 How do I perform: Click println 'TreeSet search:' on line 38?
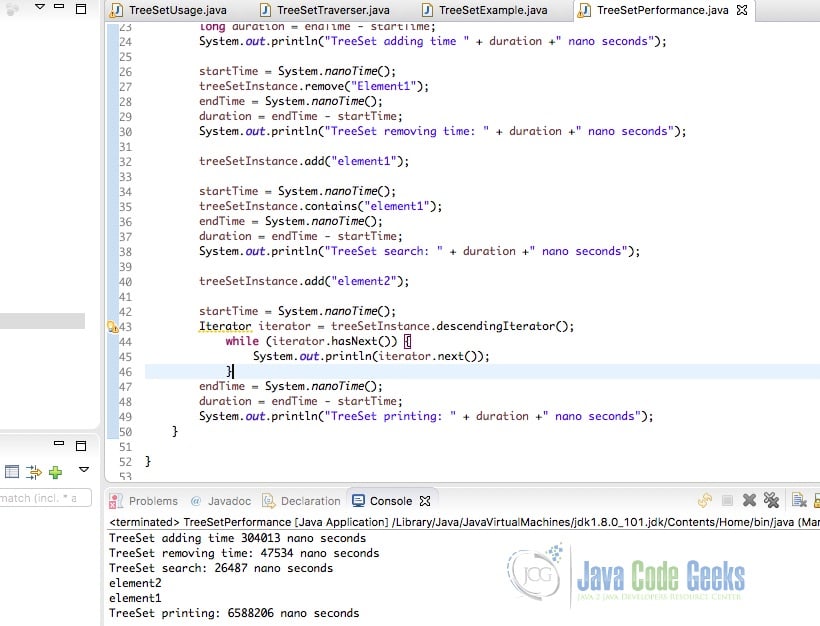419,252
